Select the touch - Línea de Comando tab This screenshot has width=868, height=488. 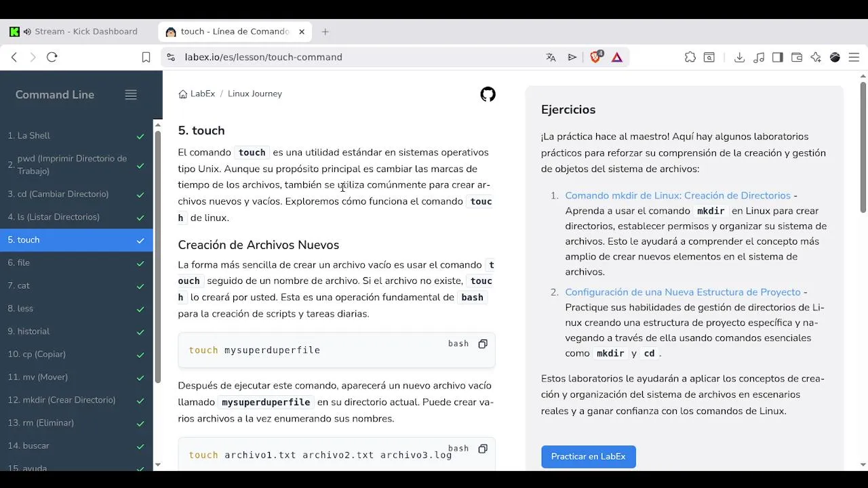pyautogui.click(x=235, y=32)
